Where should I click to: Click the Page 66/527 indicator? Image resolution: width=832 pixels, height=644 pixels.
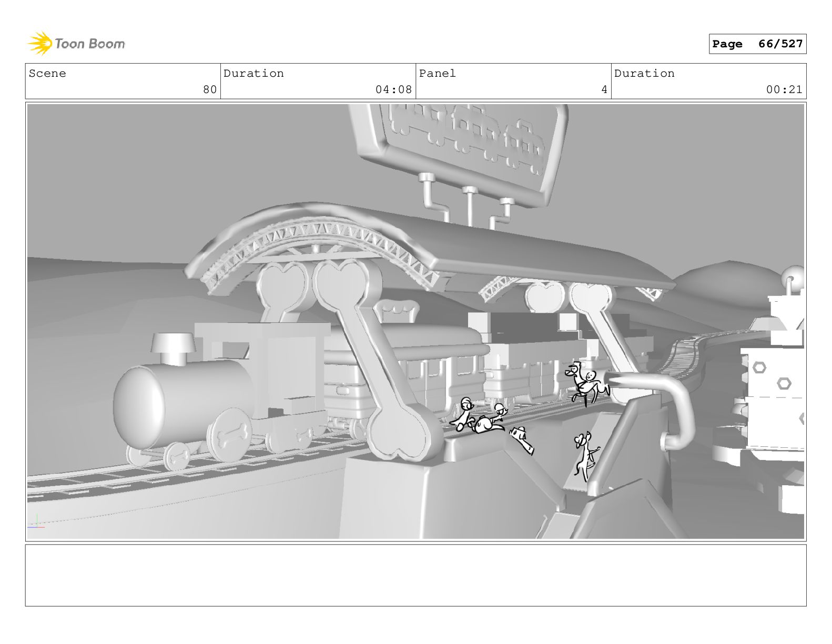tap(757, 44)
